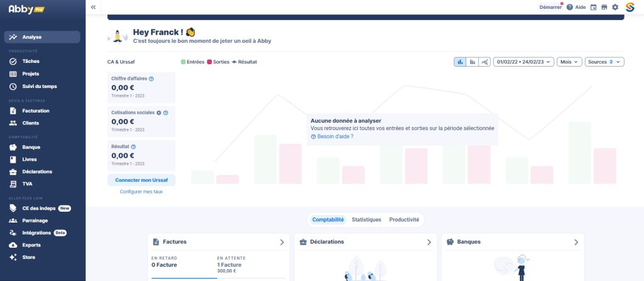Toggle the Sorties legend series
The height and width of the screenshot is (281, 644).
(218, 62)
